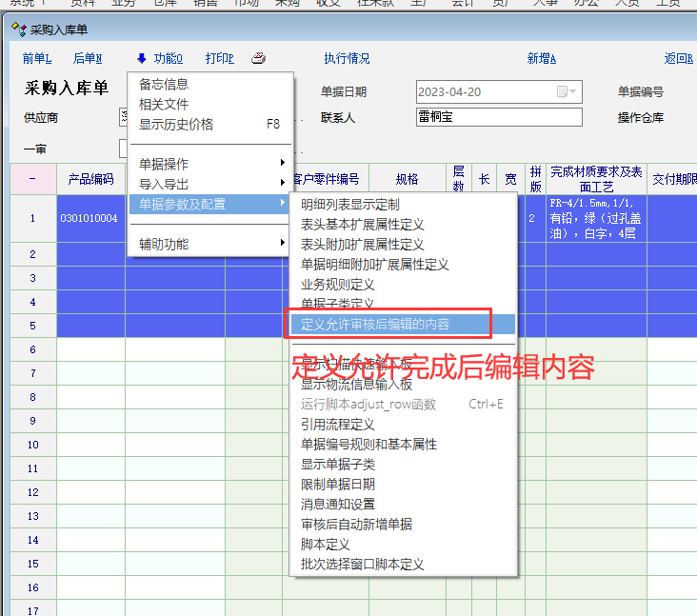Toggle the 一审 checkbox

click(124, 149)
